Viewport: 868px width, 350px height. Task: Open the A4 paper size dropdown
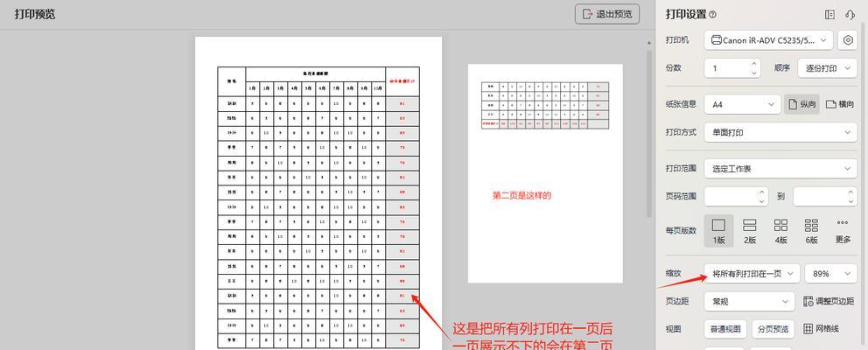pos(742,104)
